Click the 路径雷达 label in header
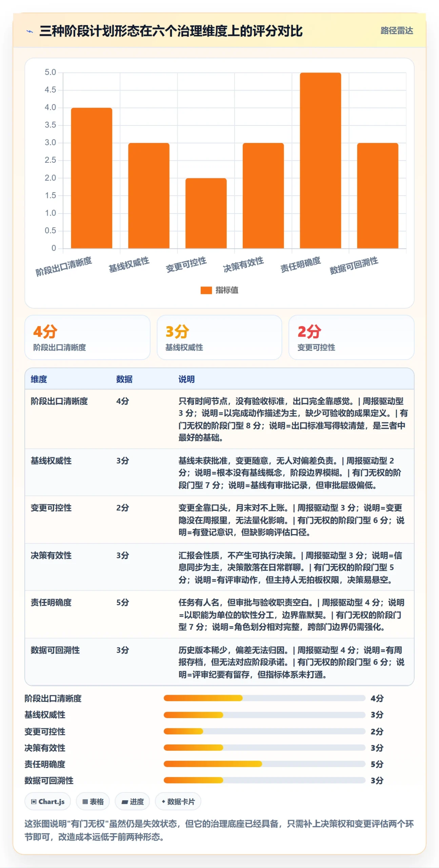Screen dimensions: 439x868 coord(396,31)
